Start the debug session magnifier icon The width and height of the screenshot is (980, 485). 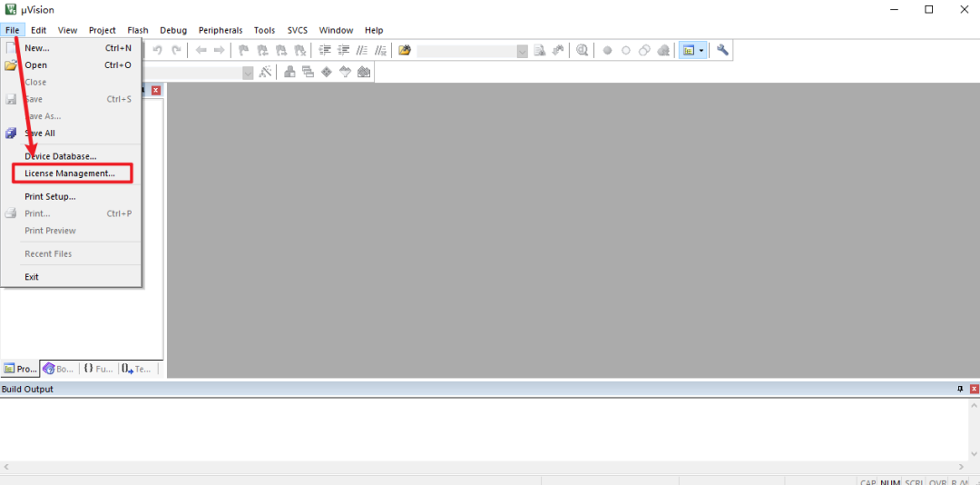[583, 50]
